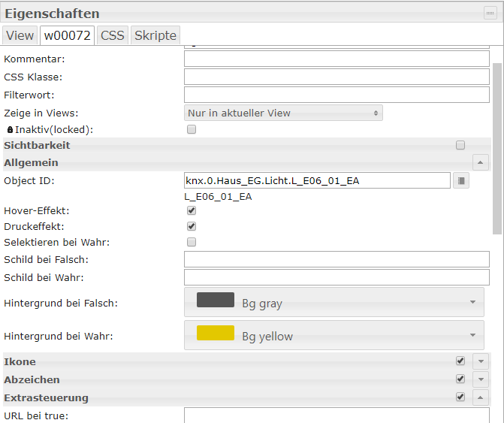Uncheck the Hover-Effekt checkbox
This screenshot has width=504, height=423.
(192, 211)
